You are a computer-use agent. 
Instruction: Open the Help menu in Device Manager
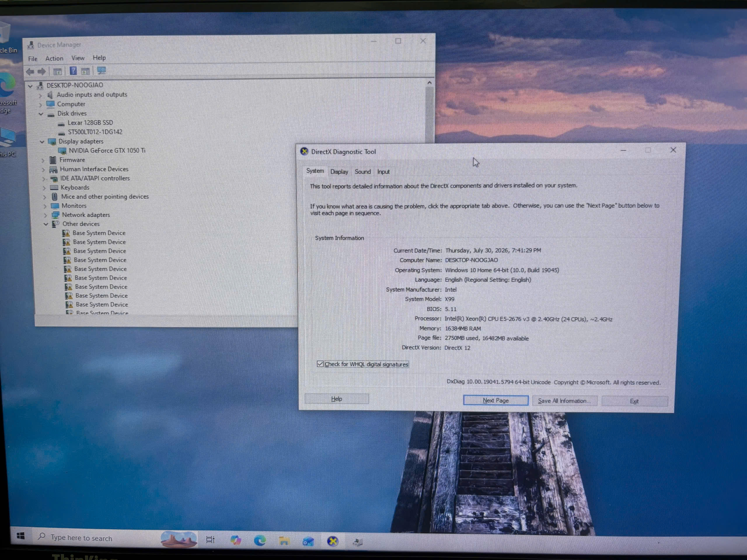pos(99,58)
